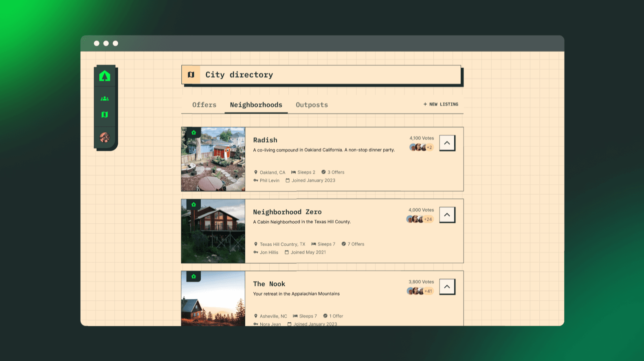Open the people/community icon in sidebar
This screenshot has width=644, height=361.
[x=105, y=99]
